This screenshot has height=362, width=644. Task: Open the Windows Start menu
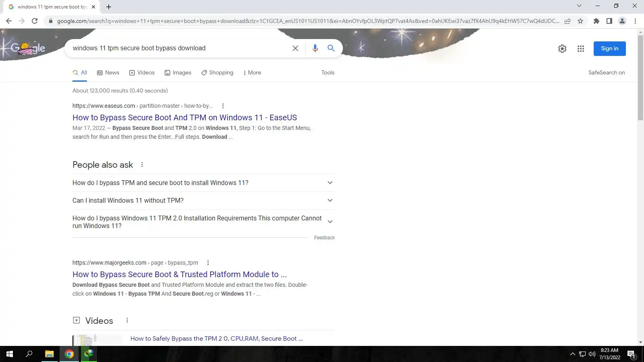(x=10, y=354)
